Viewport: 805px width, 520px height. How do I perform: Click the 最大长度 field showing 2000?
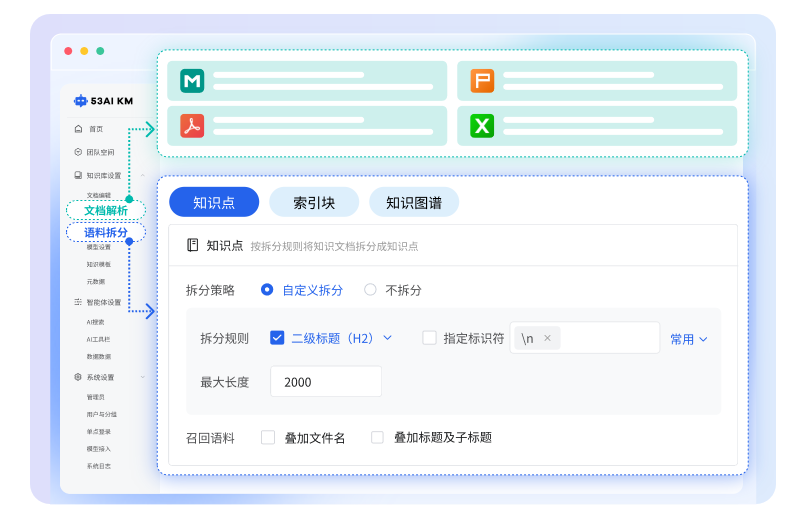coord(326,381)
